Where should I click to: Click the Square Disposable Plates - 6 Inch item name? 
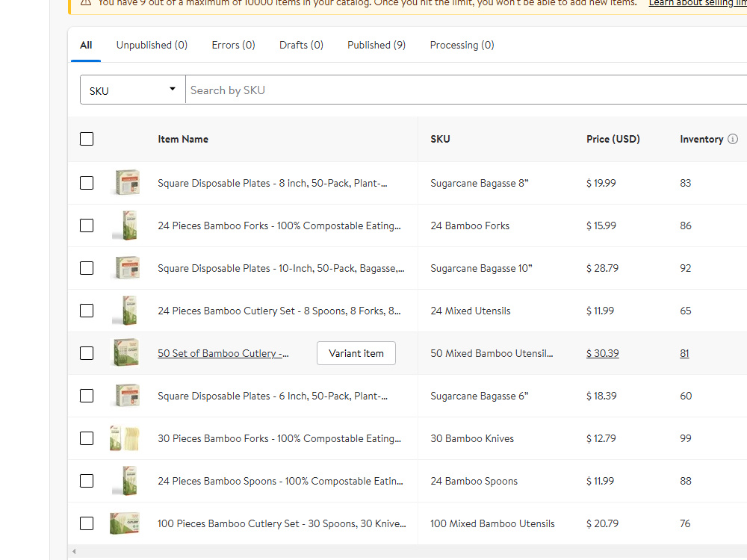pyautogui.click(x=273, y=396)
